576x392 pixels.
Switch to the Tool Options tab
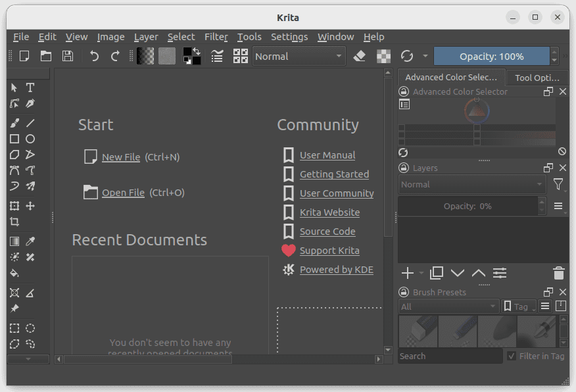[x=537, y=77]
